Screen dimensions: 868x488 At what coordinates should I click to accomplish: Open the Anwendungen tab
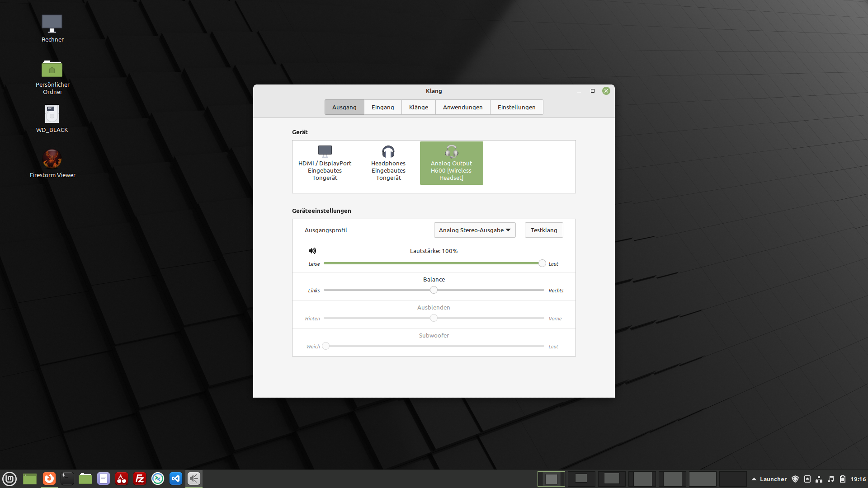[462, 107]
